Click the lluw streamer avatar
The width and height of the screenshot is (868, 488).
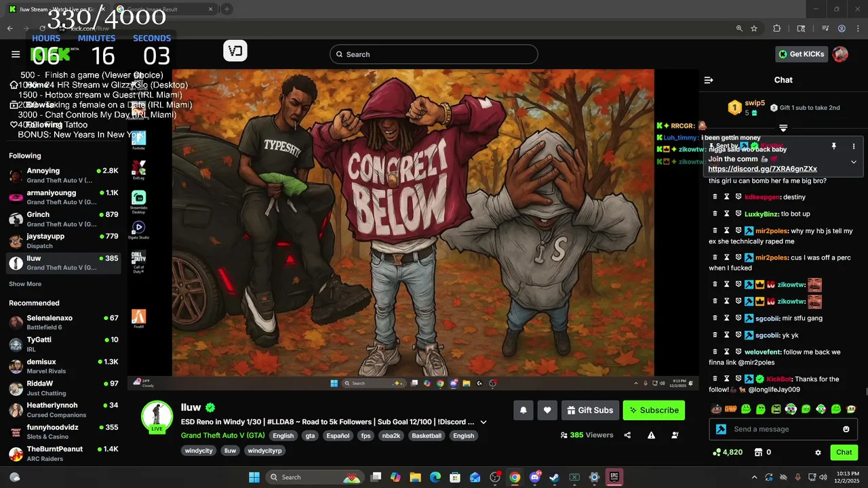(157, 415)
